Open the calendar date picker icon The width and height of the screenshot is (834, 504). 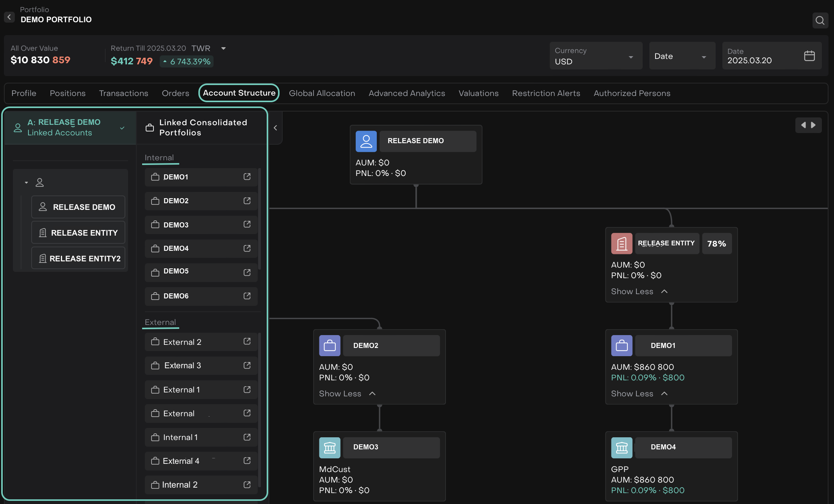pos(809,56)
